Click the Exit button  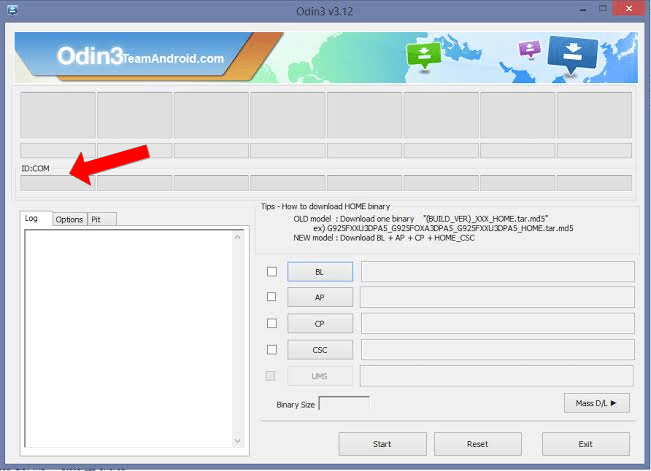tap(585, 444)
